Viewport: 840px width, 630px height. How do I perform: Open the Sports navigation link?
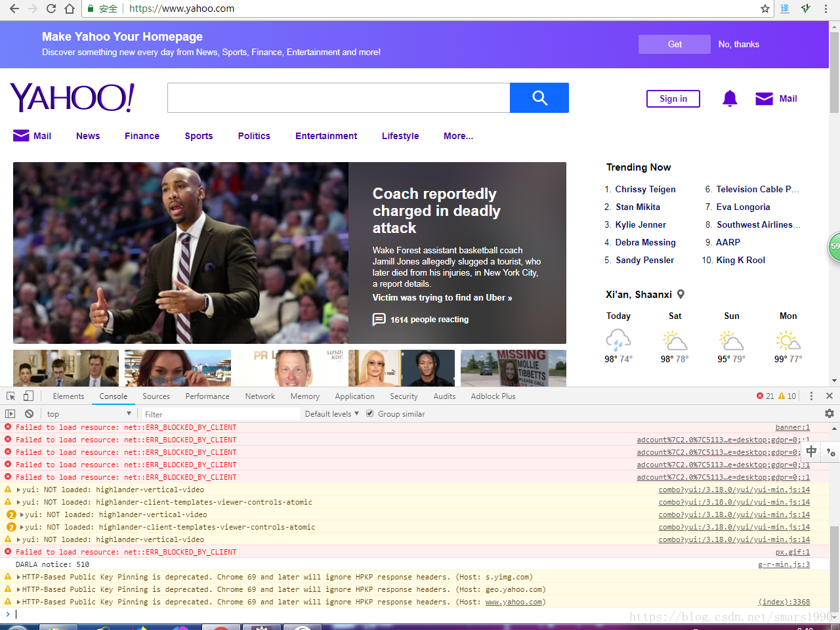[199, 136]
